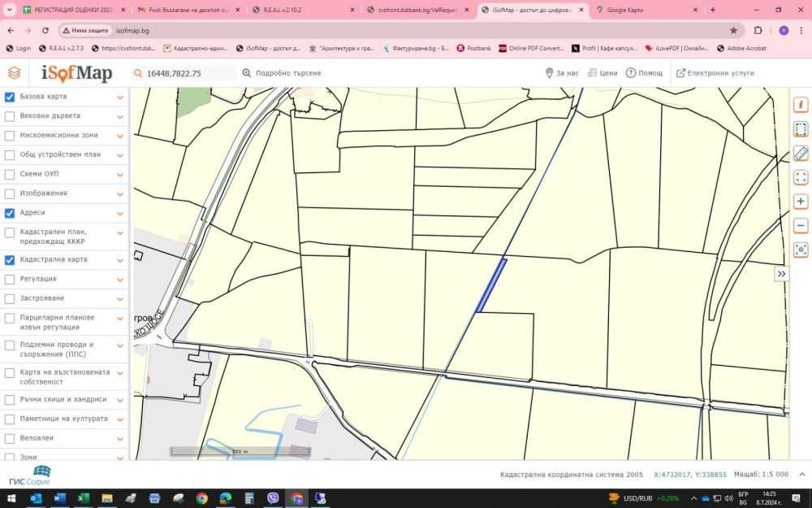Image resolution: width=812 pixels, height=508 pixels.
Task: Open Подробно търсене advanced search
Action: click(281, 73)
